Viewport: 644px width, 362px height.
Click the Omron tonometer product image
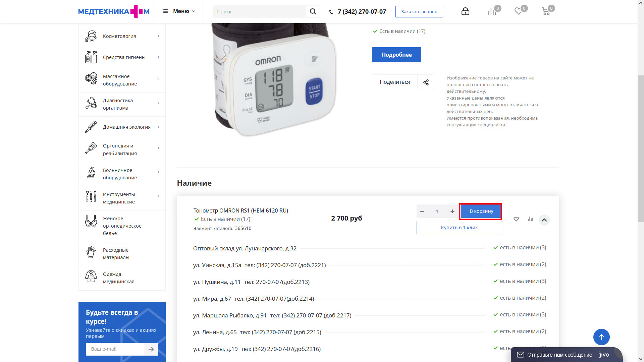pyautogui.click(x=274, y=80)
